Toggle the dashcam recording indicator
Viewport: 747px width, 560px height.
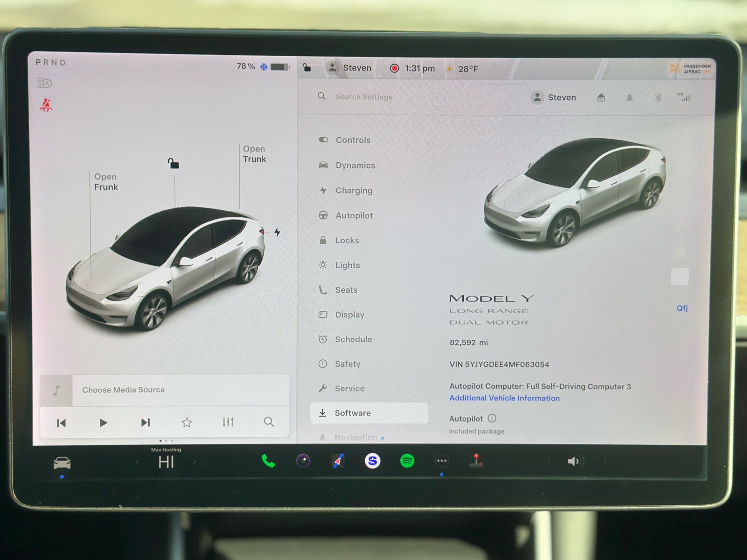pyautogui.click(x=394, y=68)
